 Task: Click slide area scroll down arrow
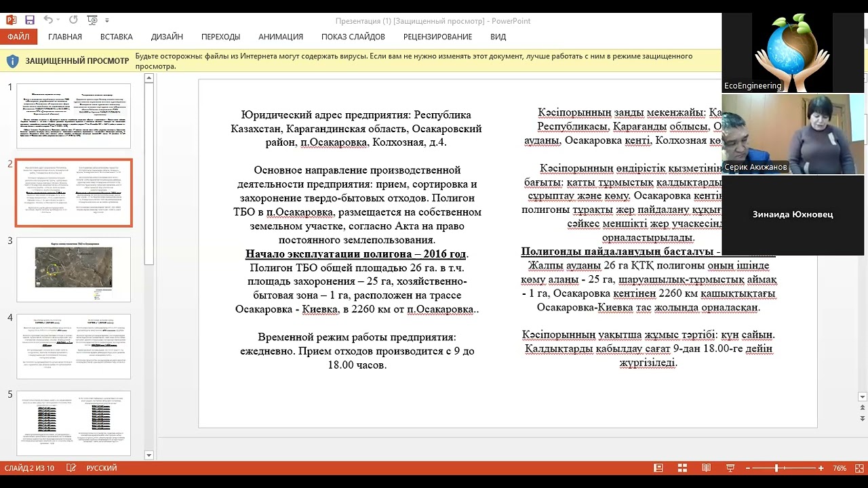863,397
